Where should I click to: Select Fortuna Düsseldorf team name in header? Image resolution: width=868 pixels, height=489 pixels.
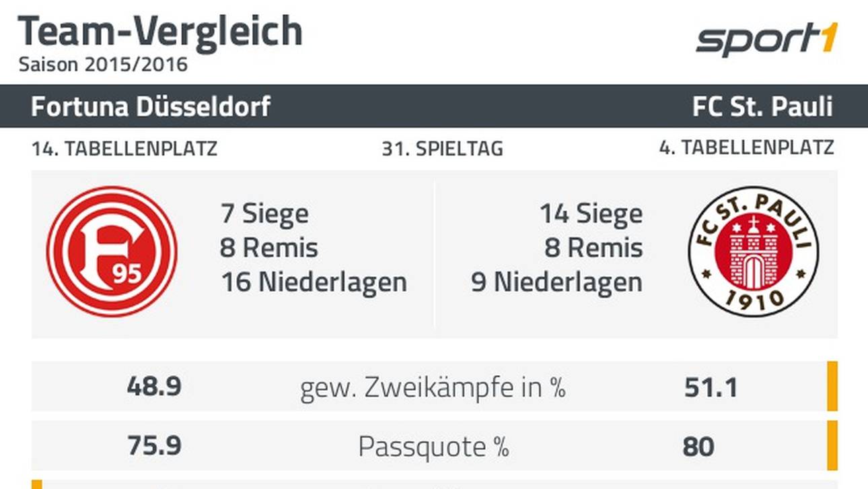151,106
